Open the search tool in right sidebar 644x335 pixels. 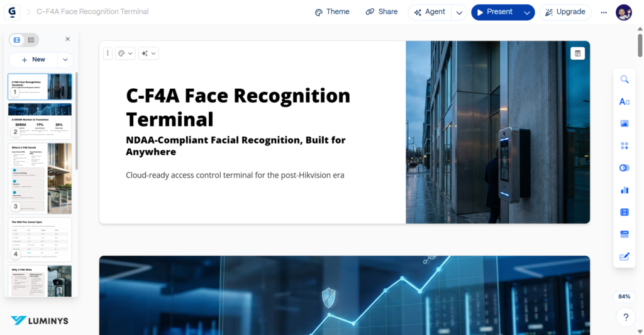(x=625, y=79)
